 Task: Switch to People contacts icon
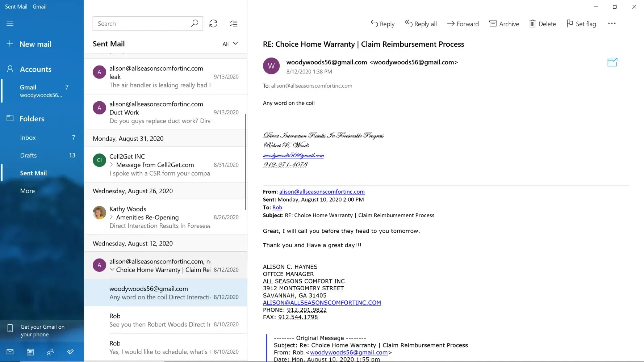50,352
